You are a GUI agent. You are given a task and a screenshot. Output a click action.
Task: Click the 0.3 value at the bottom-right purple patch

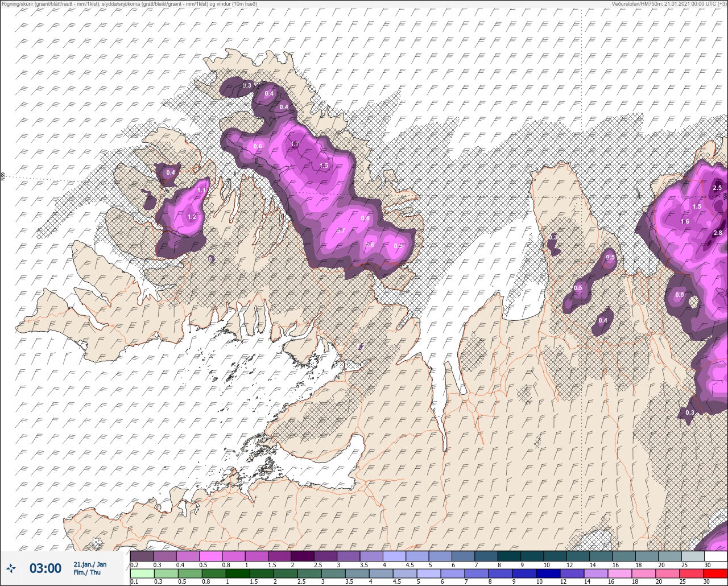click(690, 412)
